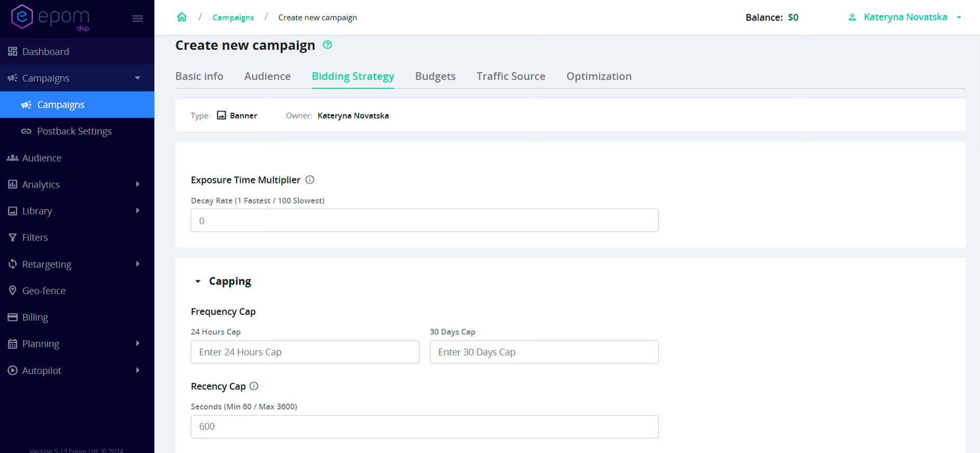
Task: Open the Budgets tab
Action: pos(435,76)
